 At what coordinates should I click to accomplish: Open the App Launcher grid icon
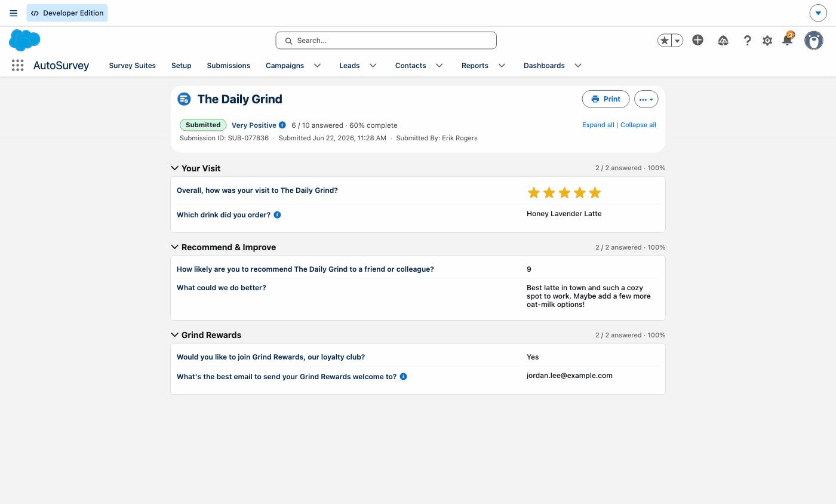(17, 66)
